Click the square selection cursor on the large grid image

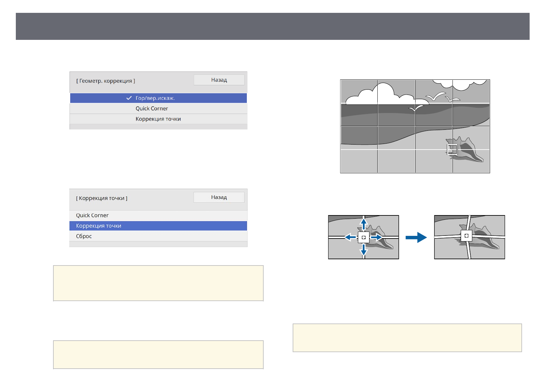pos(452,149)
